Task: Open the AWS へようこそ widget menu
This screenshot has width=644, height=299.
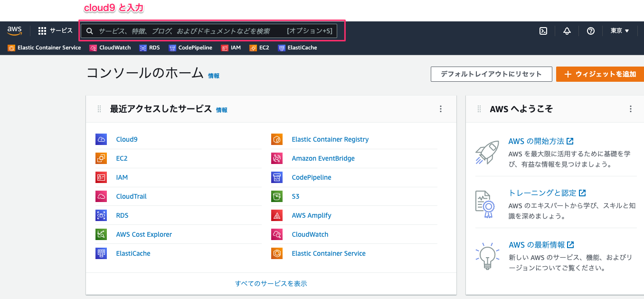Action: (630, 109)
